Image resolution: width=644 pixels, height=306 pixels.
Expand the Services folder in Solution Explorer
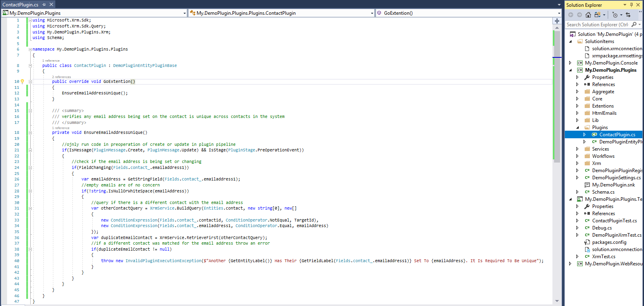pyautogui.click(x=578, y=149)
